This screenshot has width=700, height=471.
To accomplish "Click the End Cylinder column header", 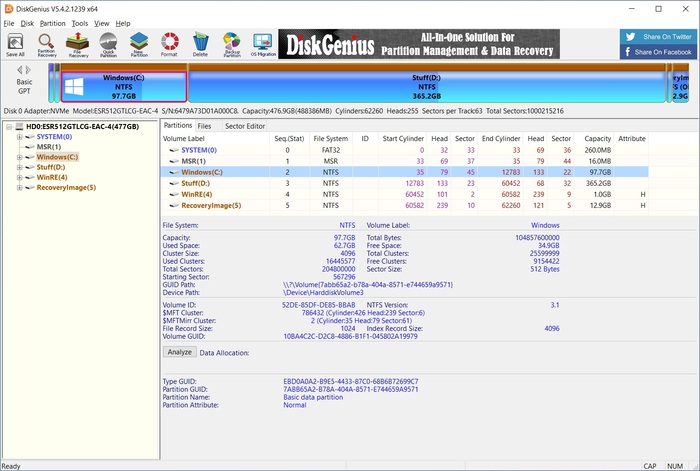I will (x=500, y=138).
